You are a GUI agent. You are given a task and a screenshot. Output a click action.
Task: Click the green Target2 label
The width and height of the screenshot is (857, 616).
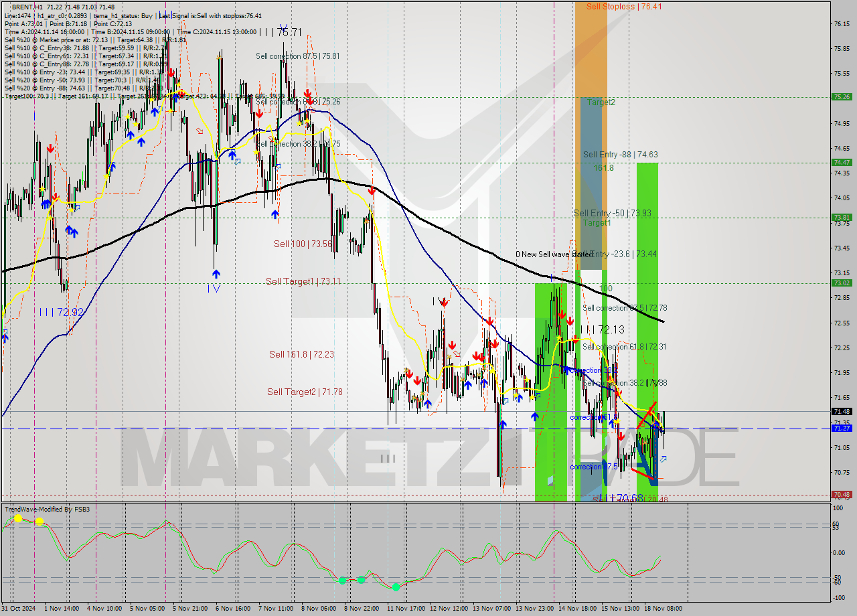(x=601, y=102)
